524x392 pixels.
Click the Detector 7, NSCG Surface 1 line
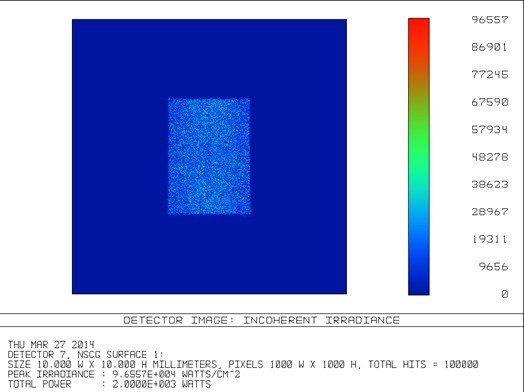point(86,355)
